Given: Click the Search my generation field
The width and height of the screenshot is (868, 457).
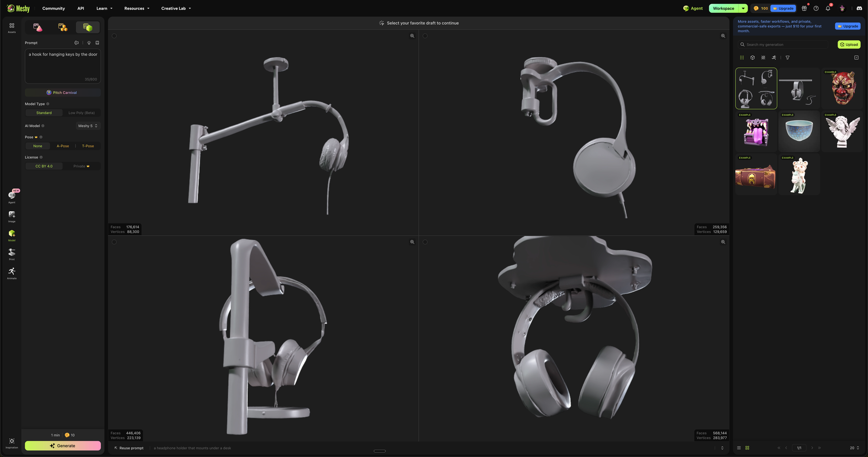Looking at the screenshot, I should pos(783,45).
